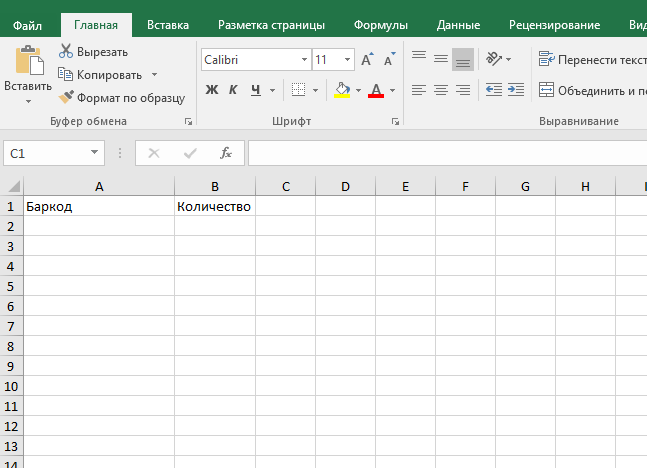
Task: Toggle bold formatting (Ж)
Action: pyautogui.click(x=212, y=90)
